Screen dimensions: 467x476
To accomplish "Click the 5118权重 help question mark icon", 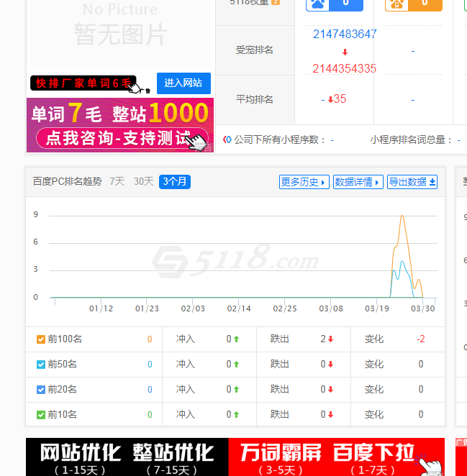I will pyautogui.click(x=276, y=2).
